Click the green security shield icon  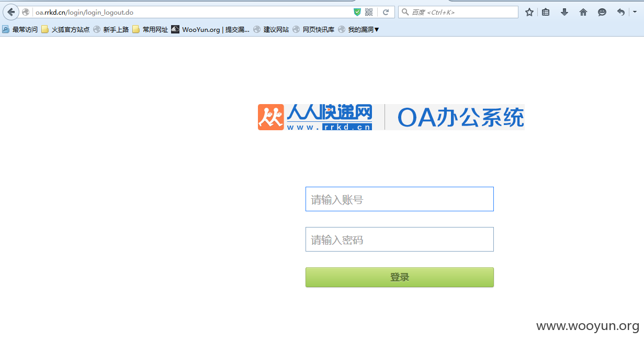(x=357, y=12)
